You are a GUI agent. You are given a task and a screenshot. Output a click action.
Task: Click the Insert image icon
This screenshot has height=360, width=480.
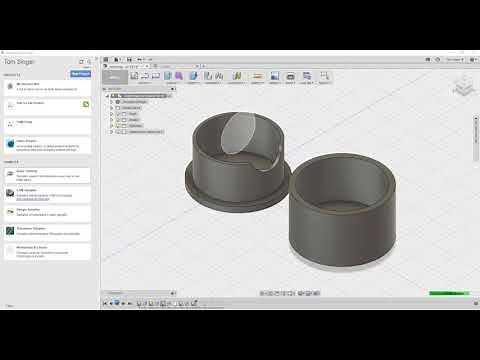pos(275,76)
